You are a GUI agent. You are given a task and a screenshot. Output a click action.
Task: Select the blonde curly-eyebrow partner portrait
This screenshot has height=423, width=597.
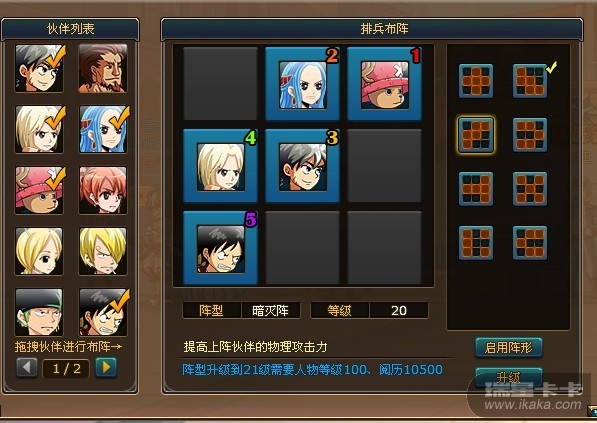(x=103, y=251)
